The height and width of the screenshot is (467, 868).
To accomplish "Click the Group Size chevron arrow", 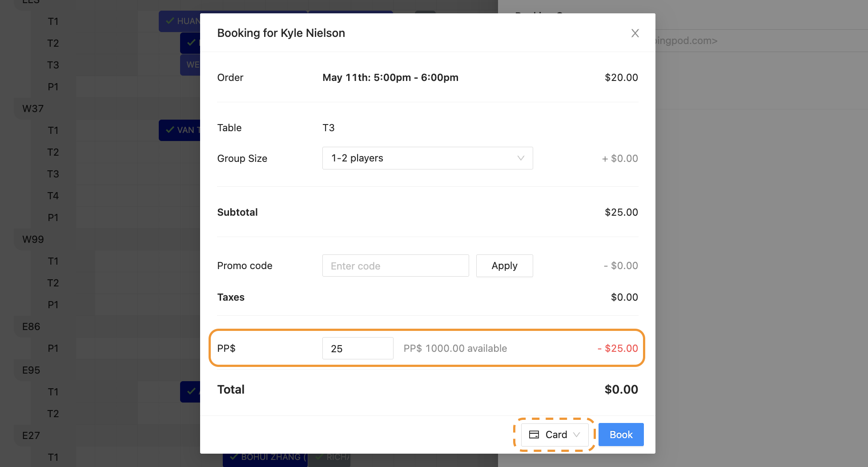I will point(521,158).
